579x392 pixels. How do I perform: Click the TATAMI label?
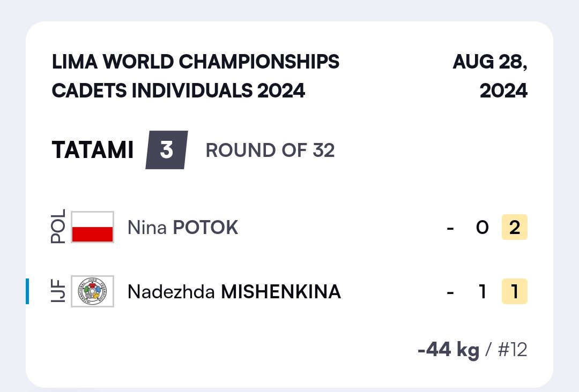pos(93,150)
